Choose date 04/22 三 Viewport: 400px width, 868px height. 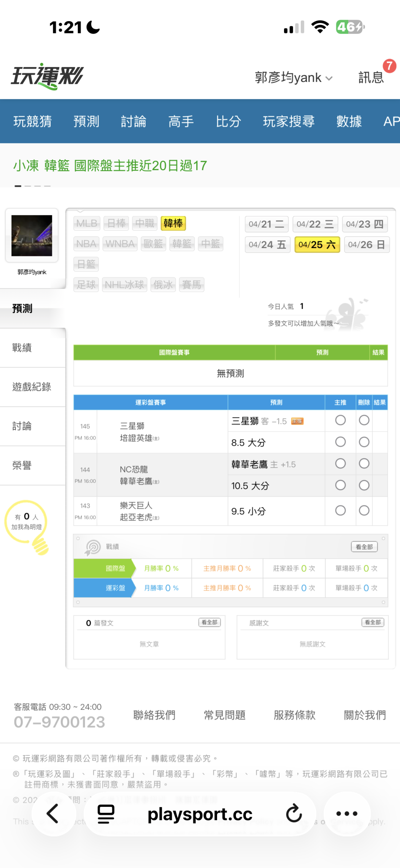315,224
